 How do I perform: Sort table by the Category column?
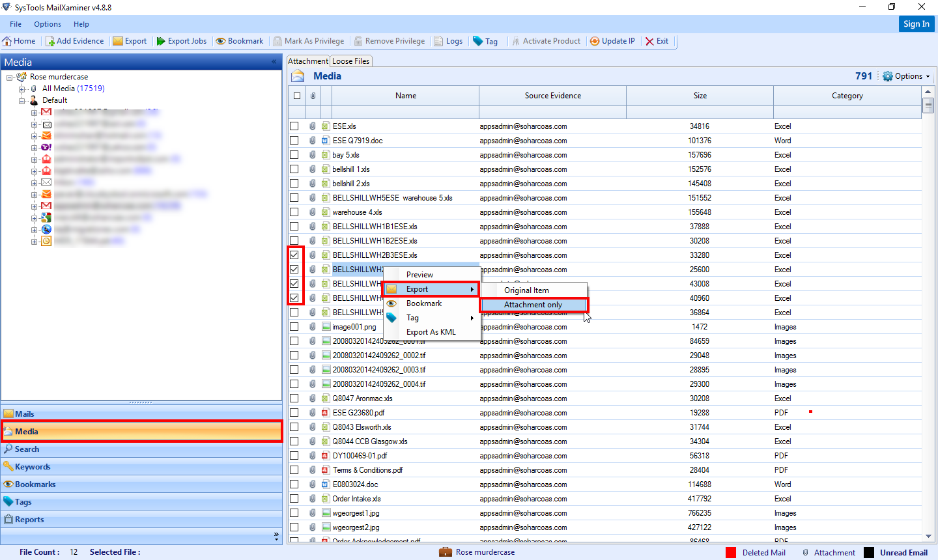click(x=847, y=96)
